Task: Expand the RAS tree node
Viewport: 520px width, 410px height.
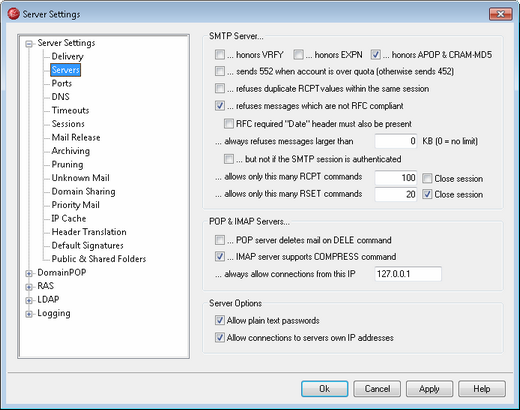Action: 29,287
